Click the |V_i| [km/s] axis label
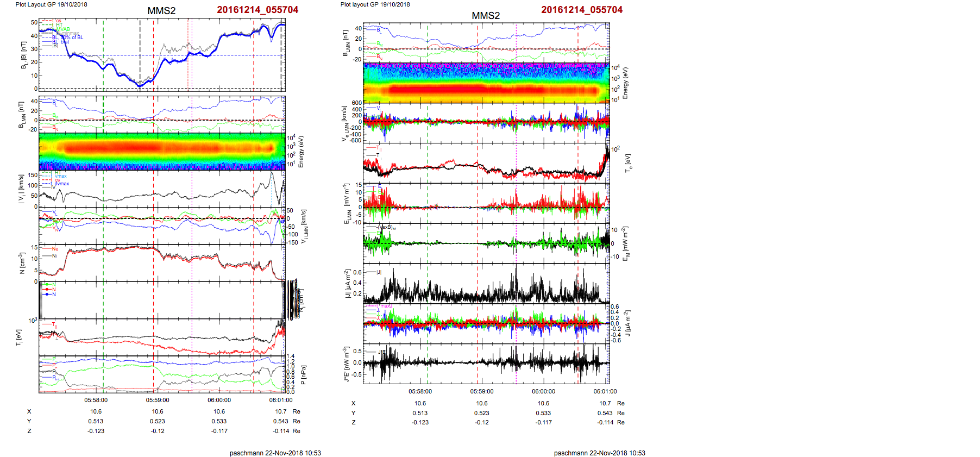 coord(21,189)
